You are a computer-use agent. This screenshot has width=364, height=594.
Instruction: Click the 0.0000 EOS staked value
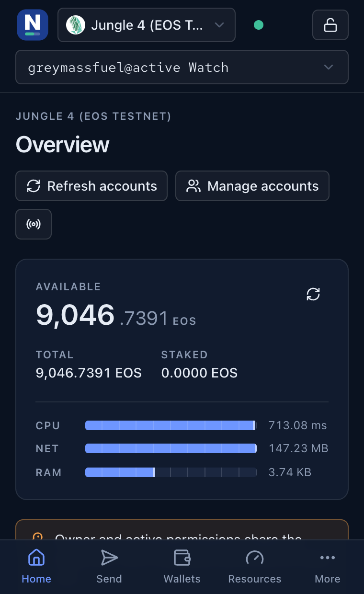pos(199,373)
